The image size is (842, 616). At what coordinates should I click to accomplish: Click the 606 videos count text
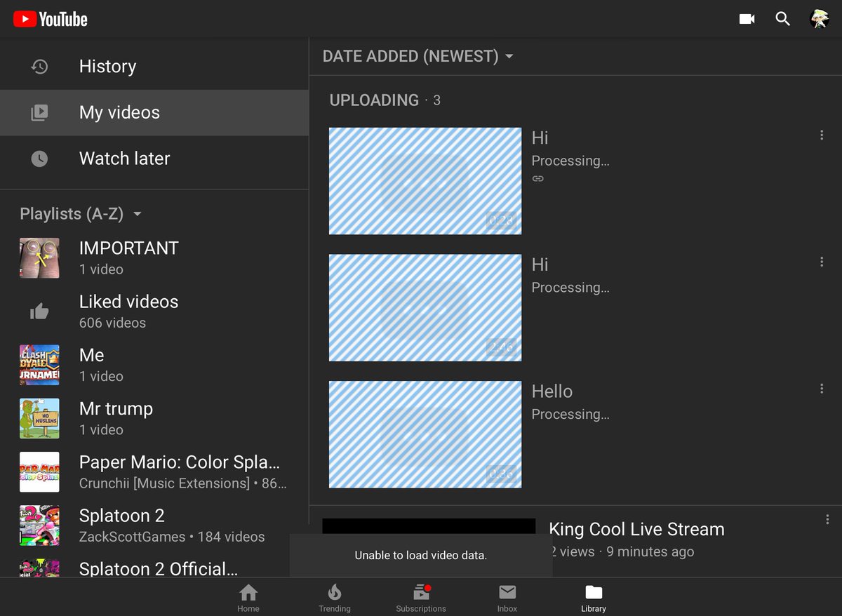[112, 323]
